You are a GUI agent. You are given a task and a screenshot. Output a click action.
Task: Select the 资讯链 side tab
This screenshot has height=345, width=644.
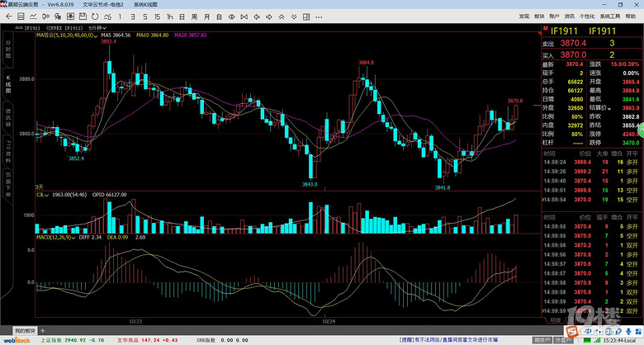click(7, 117)
